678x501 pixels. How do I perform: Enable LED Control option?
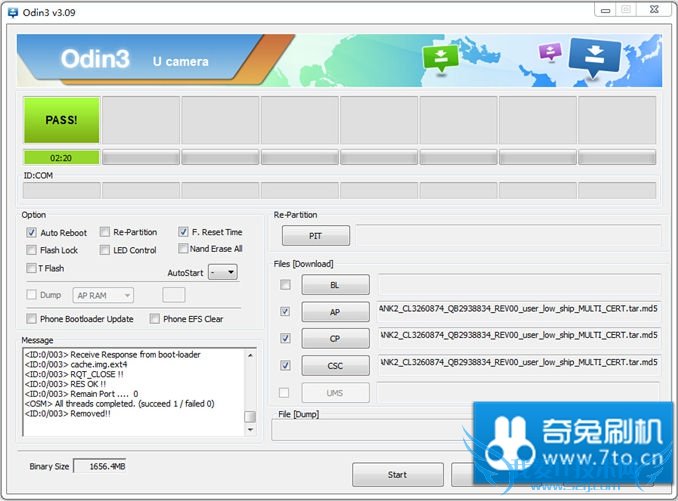click(x=105, y=250)
